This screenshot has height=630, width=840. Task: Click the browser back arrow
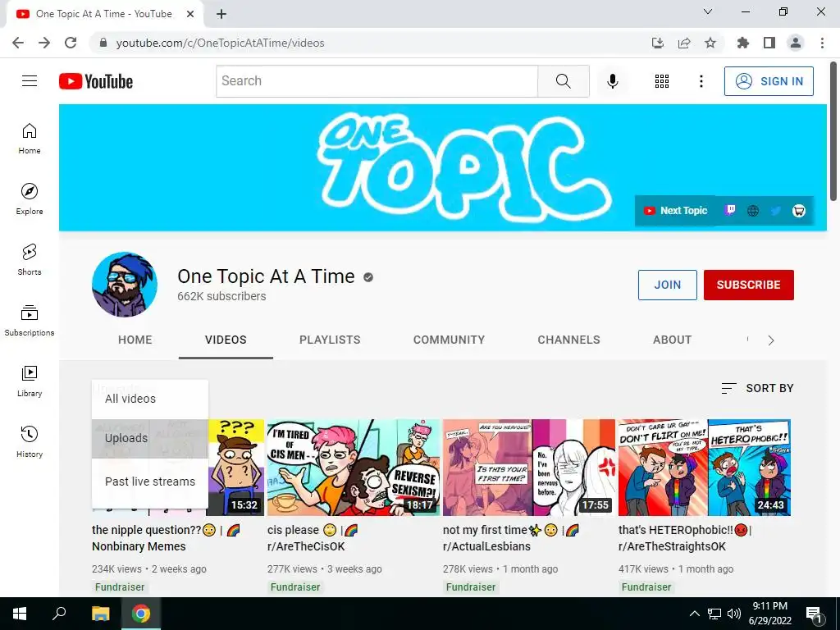[18, 43]
